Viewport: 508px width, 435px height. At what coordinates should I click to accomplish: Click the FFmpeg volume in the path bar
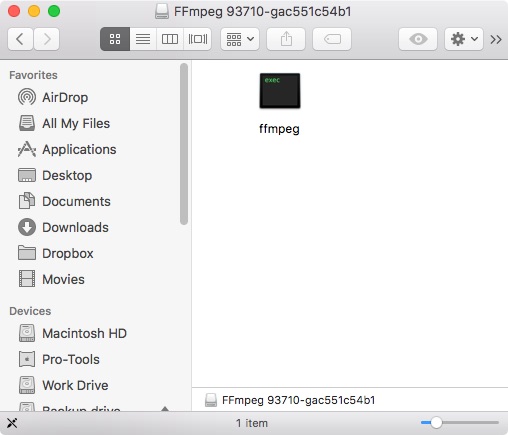click(290, 400)
